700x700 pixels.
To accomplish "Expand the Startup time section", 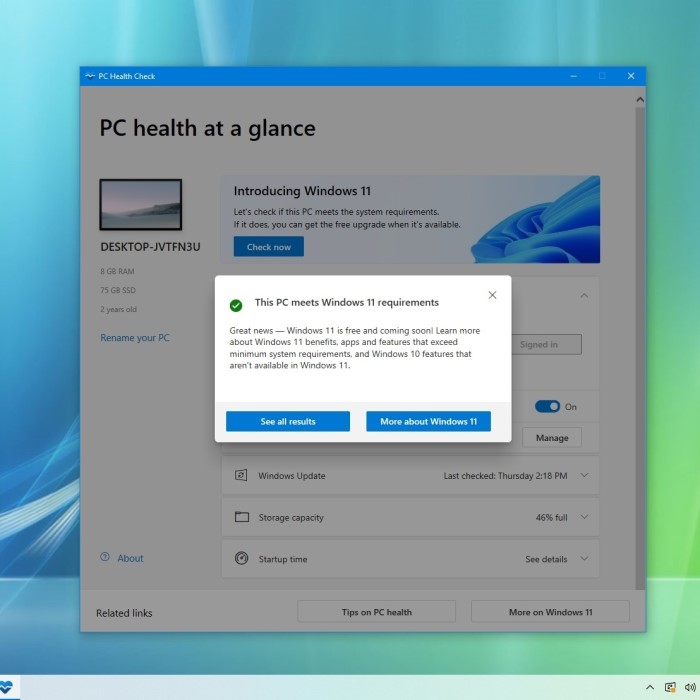I will point(584,558).
